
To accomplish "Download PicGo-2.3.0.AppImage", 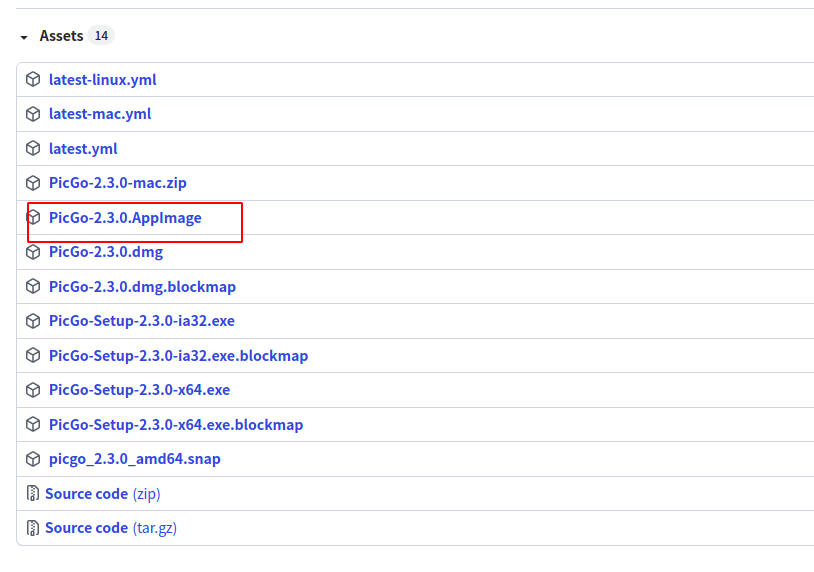I will click(x=125, y=218).
